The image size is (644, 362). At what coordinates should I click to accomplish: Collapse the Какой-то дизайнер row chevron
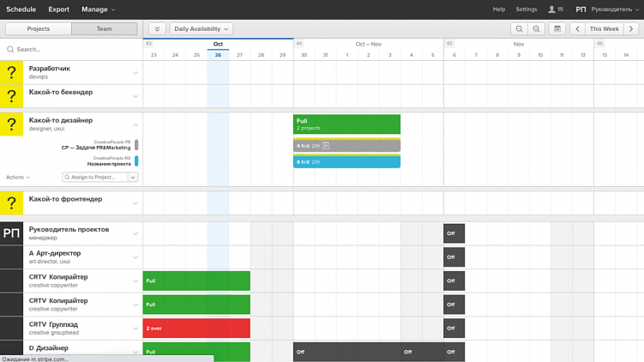pos(135,124)
